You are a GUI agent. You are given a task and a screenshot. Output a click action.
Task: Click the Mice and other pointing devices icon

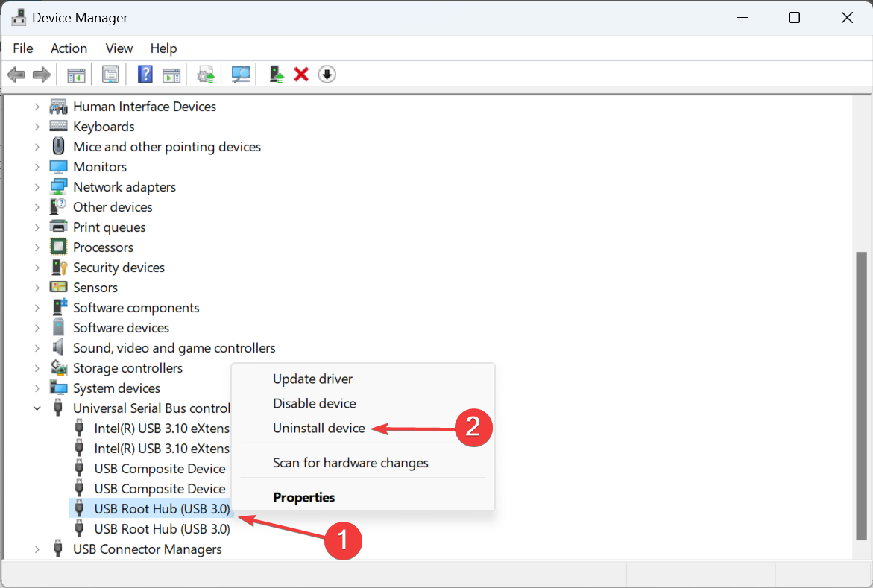click(x=58, y=147)
